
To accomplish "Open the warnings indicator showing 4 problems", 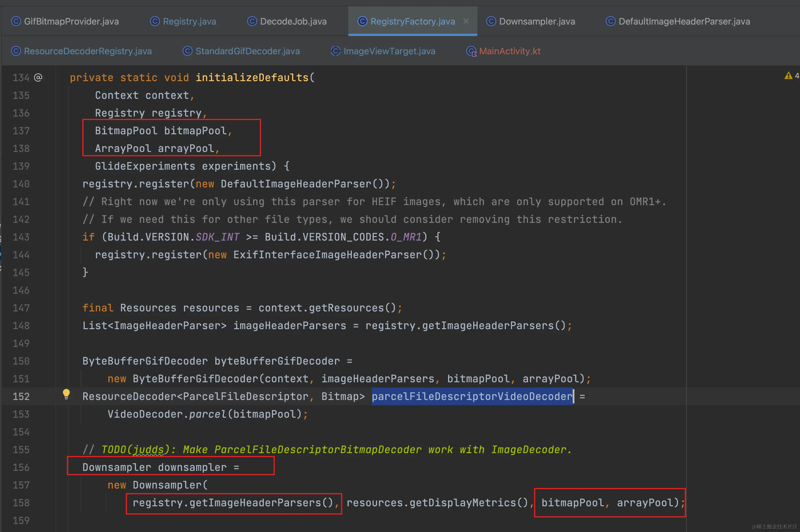I will click(x=791, y=76).
